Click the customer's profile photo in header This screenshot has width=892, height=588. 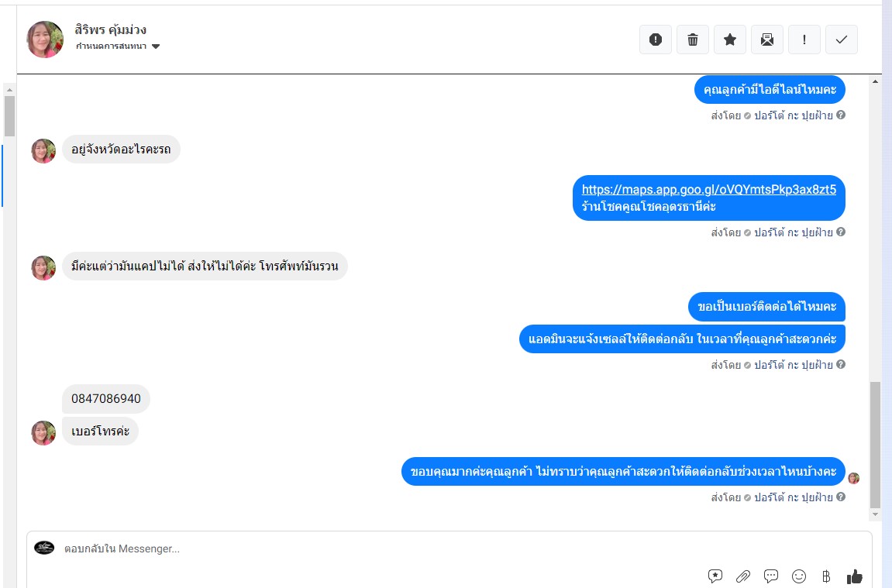point(45,40)
